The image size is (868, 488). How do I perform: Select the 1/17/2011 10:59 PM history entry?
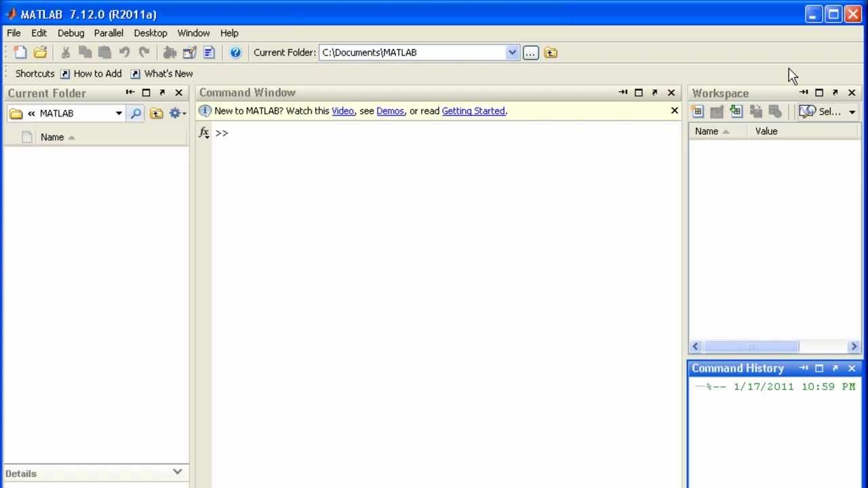pos(781,386)
